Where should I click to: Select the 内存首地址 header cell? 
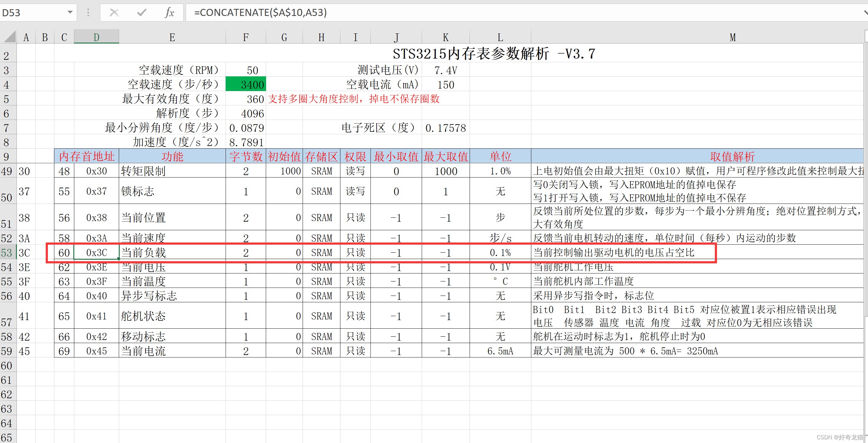coord(87,157)
